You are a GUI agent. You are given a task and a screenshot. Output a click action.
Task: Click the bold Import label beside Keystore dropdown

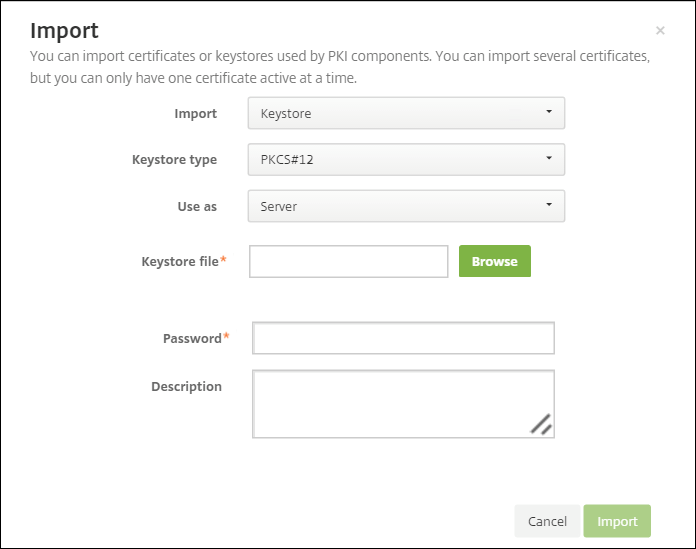pos(195,113)
